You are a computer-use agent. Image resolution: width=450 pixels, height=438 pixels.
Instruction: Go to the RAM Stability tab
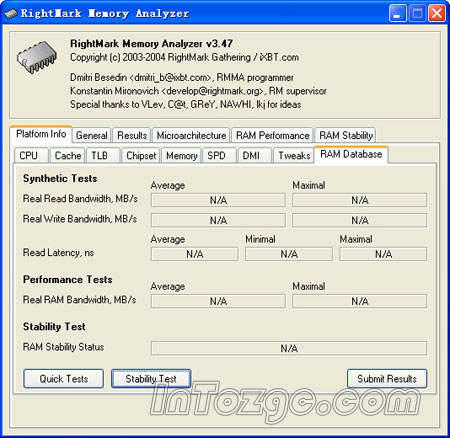(x=346, y=135)
